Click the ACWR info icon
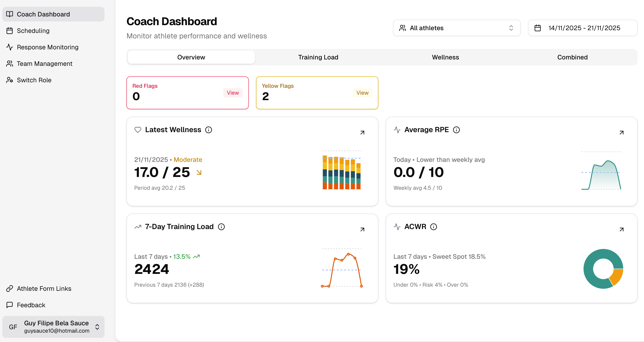This screenshot has width=644, height=342. point(434,227)
